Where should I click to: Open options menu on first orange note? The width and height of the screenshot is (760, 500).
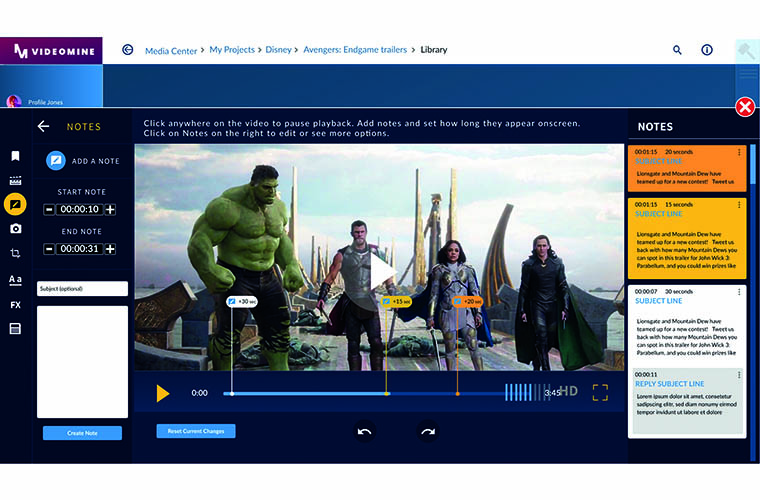click(739, 152)
